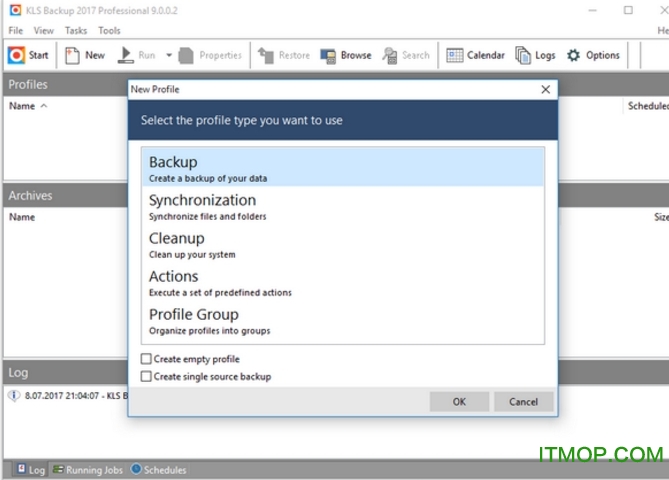Viewport: 669px width, 480px height.
Task: Click the Run toolbar button
Action: click(x=137, y=55)
